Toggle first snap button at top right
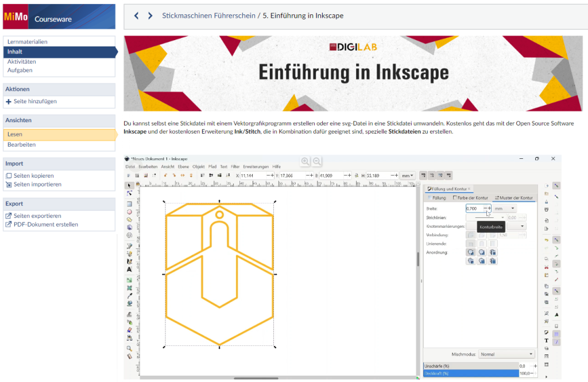This screenshot has height=382, width=588. 556,185
